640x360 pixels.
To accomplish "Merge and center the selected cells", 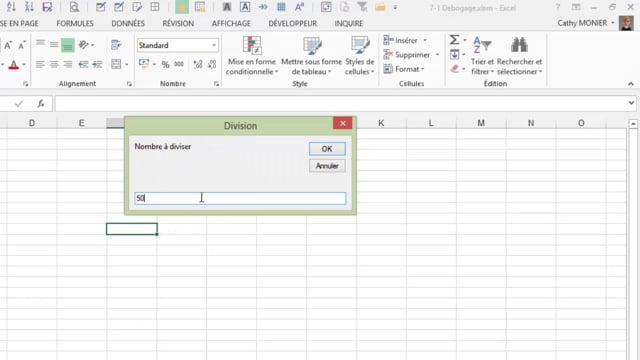I will click(116, 64).
